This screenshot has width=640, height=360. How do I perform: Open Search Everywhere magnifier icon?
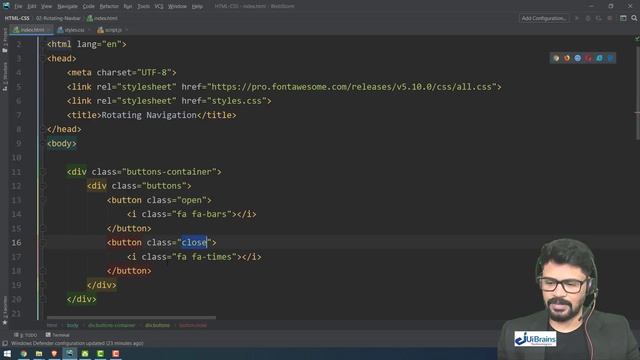634,18
